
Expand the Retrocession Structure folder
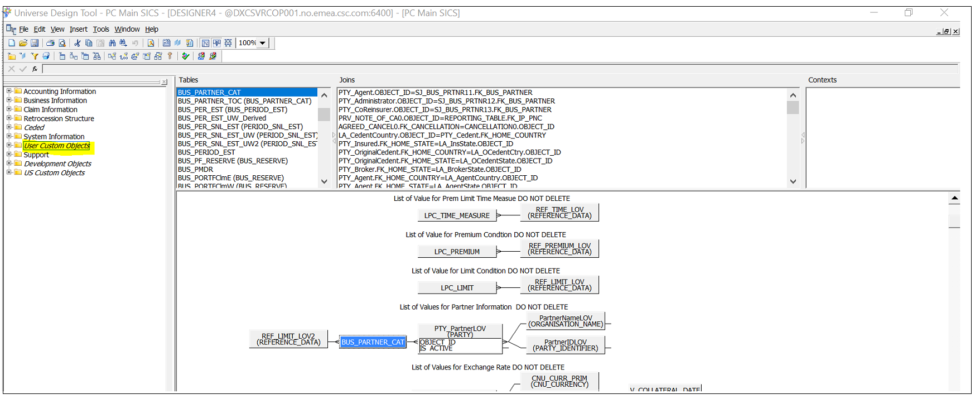(x=9, y=118)
